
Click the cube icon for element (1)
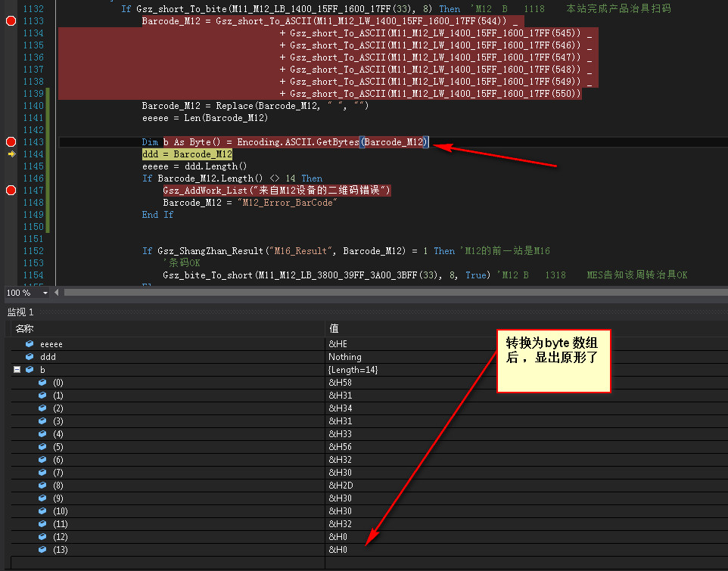click(42, 396)
